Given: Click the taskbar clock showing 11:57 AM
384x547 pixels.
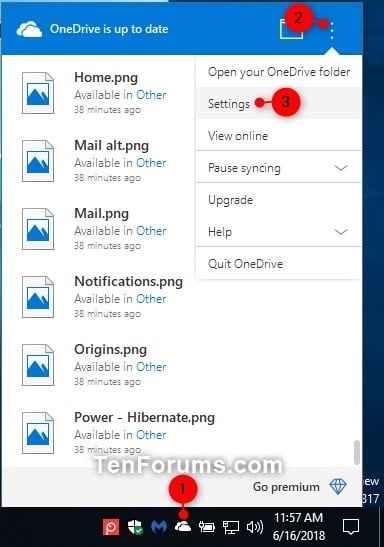Looking at the screenshot, I should 298,518.
